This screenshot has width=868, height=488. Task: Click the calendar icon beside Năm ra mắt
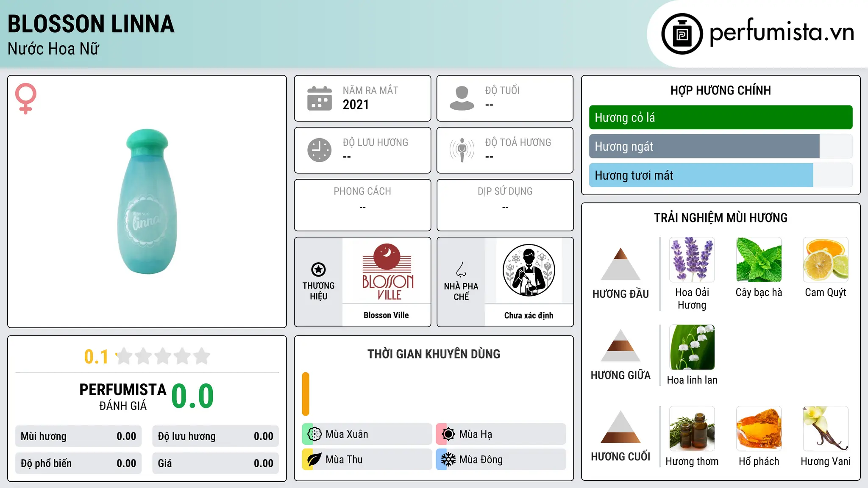[320, 98]
